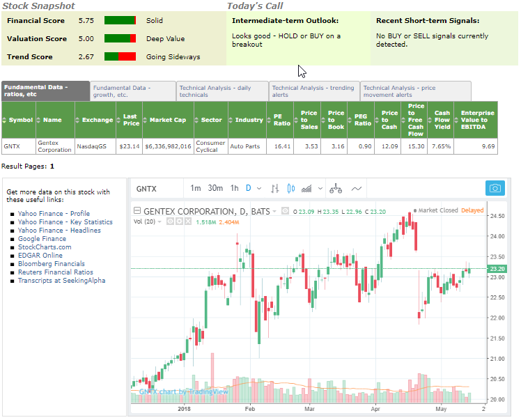Take a chart snapshot with the camera button

point(495,188)
